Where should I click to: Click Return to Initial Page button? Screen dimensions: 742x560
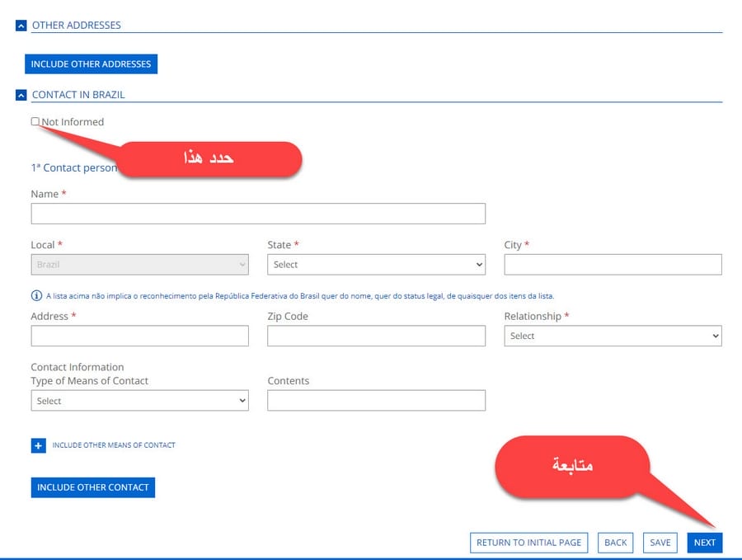tap(528, 543)
